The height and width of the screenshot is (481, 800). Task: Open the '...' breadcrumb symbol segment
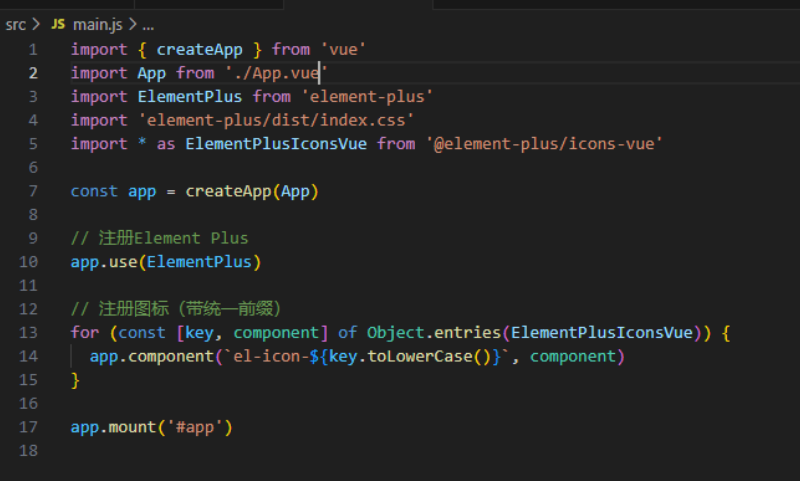148,26
